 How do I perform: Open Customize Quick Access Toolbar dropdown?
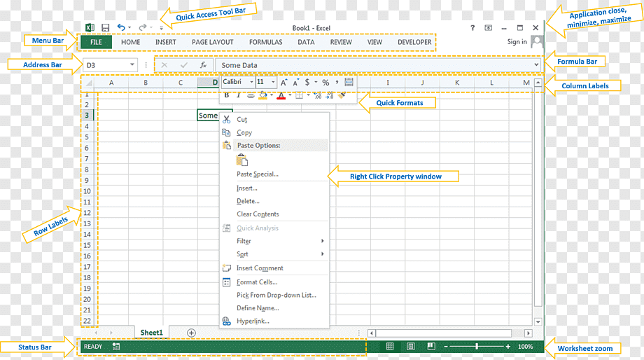[x=162, y=28]
